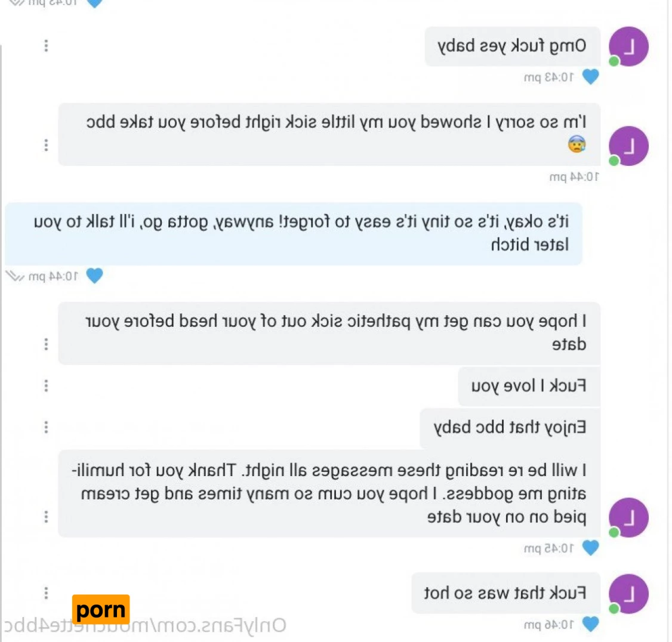Click the L avatar beside "I'm so sorry" message
672x642 pixels.
(x=628, y=146)
